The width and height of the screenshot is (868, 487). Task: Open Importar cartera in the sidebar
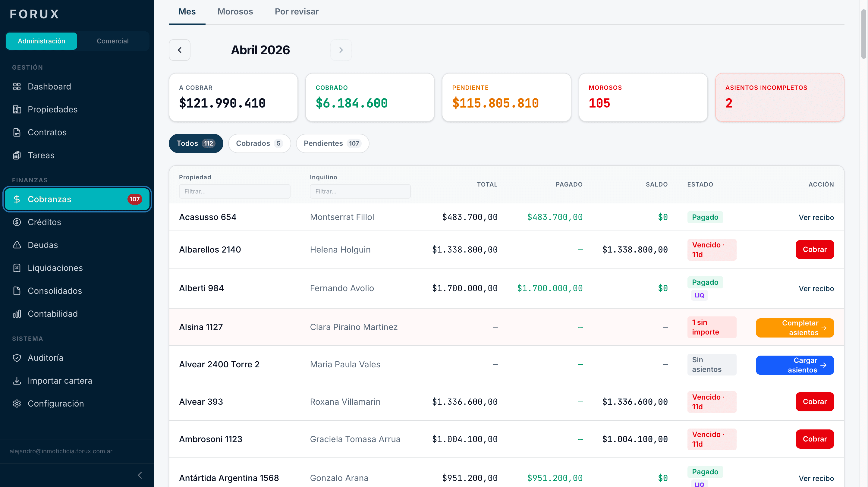(x=77, y=381)
